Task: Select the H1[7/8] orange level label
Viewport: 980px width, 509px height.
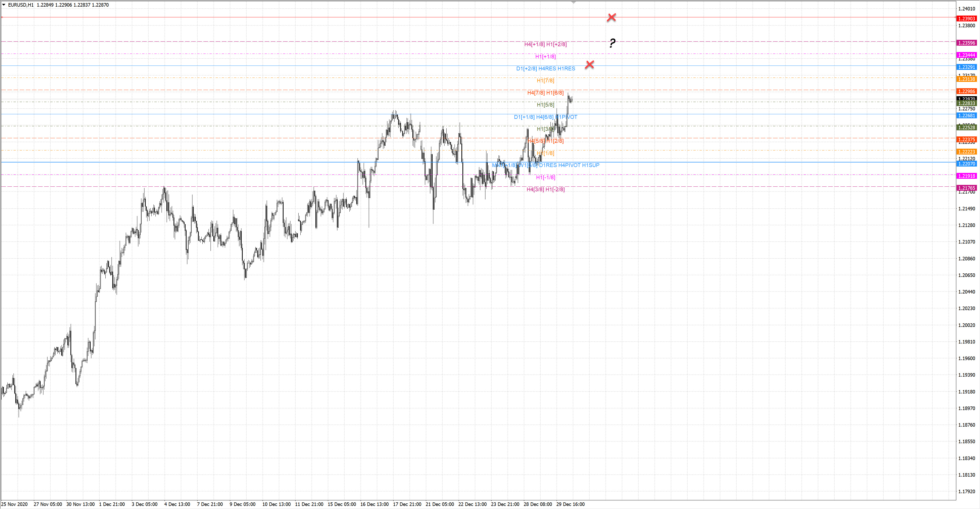Action: [x=545, y=81]
